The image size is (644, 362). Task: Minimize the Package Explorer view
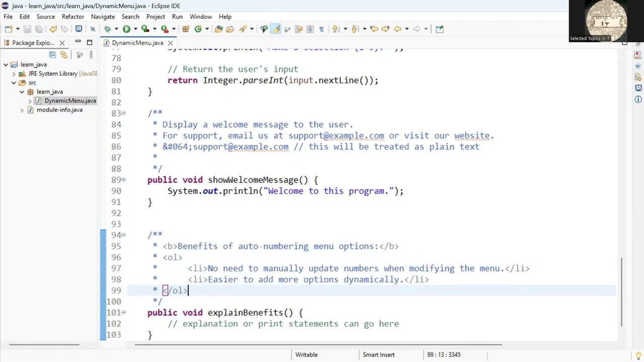78,42
